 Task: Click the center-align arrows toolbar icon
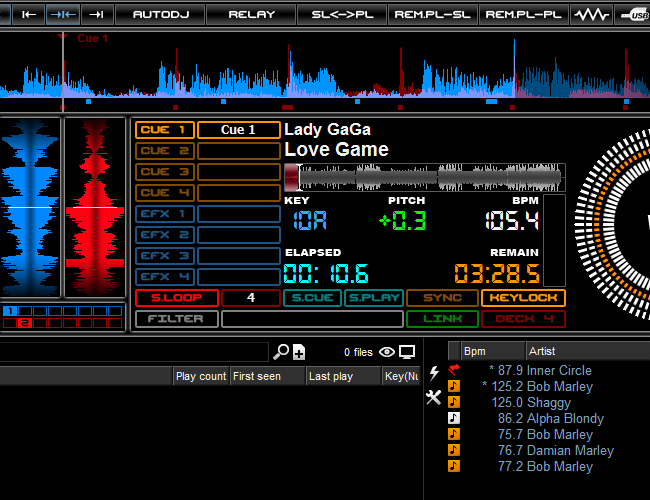63,15
